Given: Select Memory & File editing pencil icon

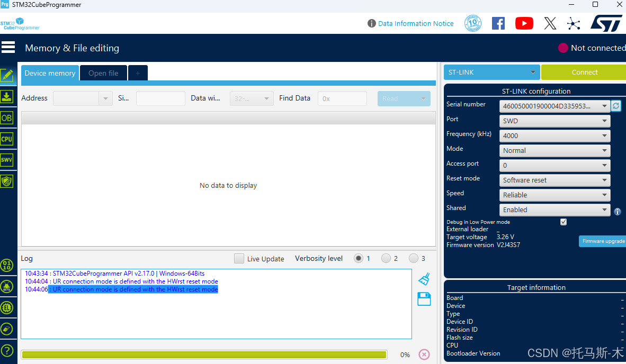Looking at the screenshot, I should click(x=7, y=75).
